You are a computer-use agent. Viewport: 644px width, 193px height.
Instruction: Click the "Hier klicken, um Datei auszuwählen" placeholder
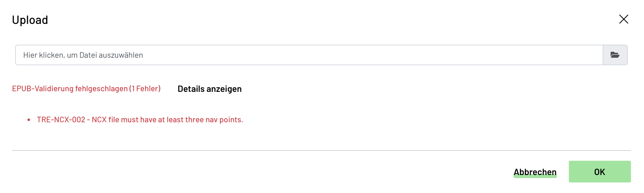coord(83,55)
